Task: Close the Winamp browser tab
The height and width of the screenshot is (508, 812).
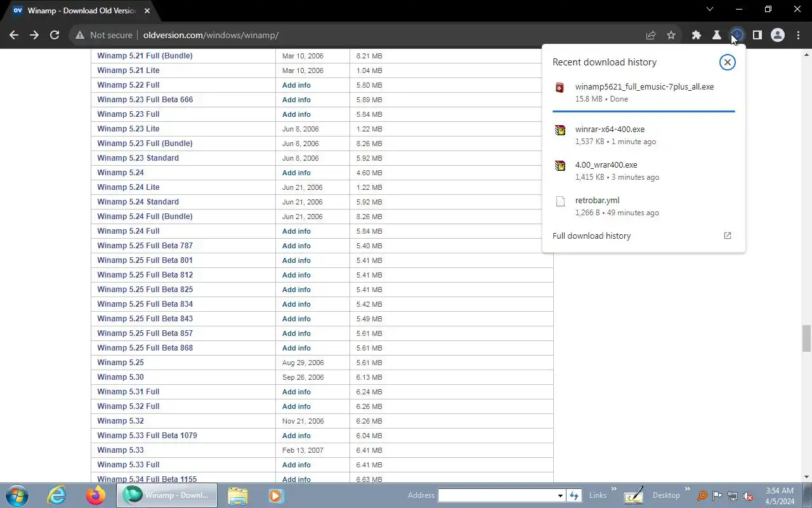Action: pyautogui.click(x=148, y=11)
